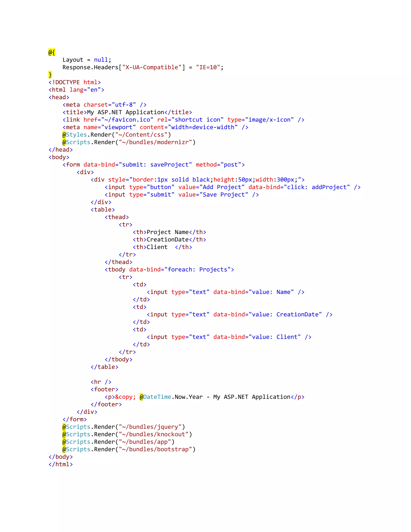
Task: Click the "click: addProject" binding text
Action: coord(317,187)
